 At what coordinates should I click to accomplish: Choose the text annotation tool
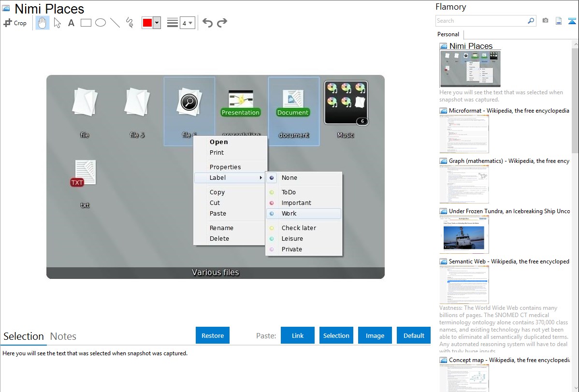tap(71, 23)
